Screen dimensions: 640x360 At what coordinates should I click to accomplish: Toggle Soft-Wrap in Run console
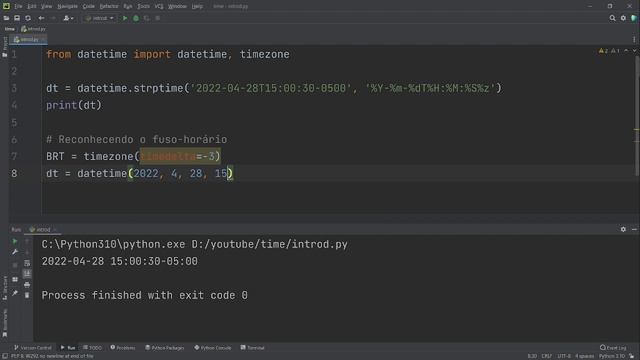pos(27,263)
